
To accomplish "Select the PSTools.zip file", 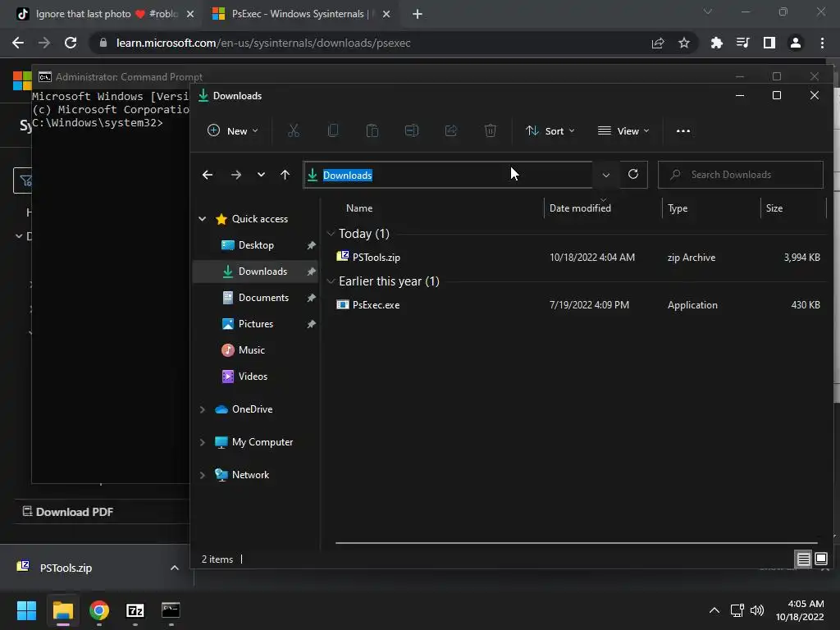I will click(x=577, y=257).
